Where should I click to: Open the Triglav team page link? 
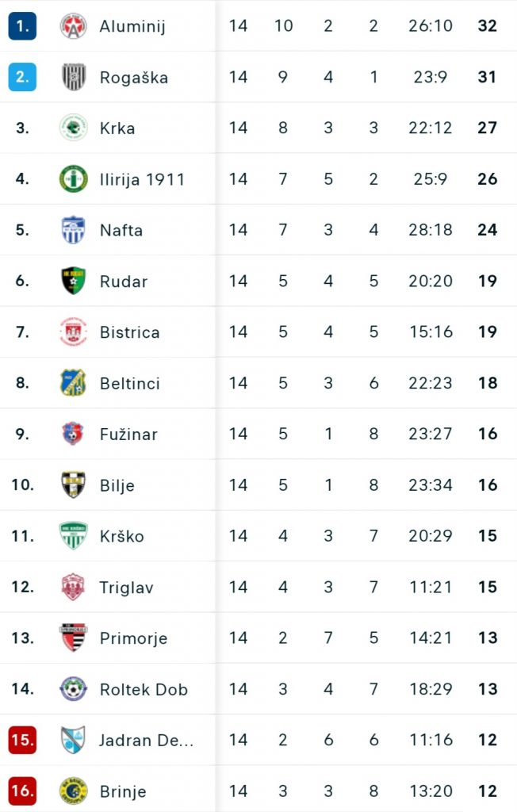[126, 588]
